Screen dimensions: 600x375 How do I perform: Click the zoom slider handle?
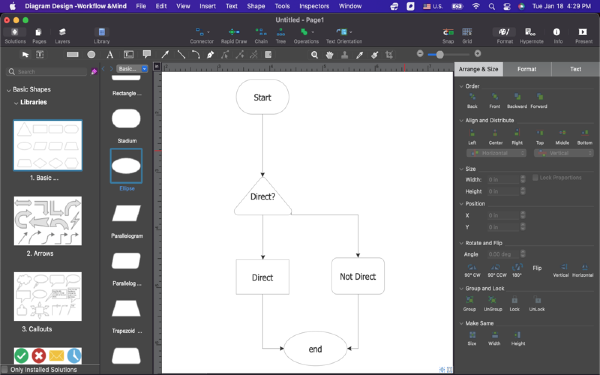click(x=440, y=55)
